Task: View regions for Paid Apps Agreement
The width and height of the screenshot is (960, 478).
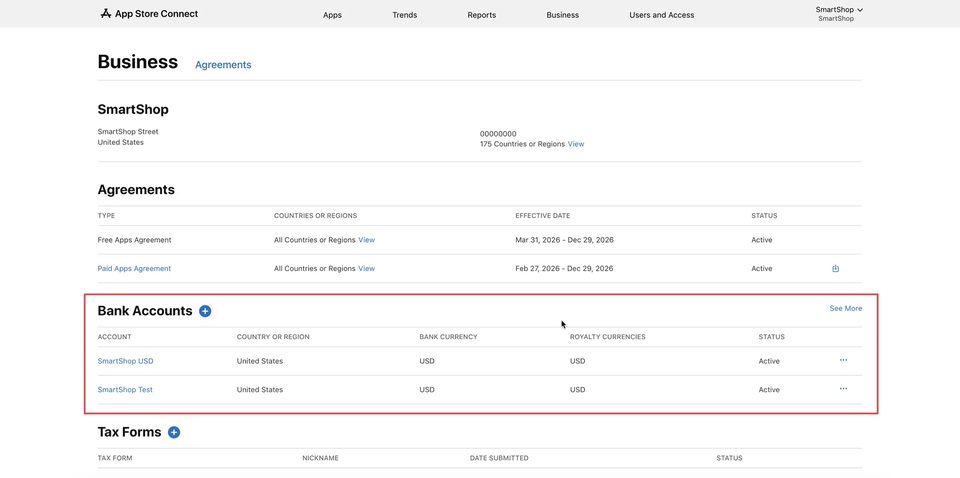Action: [367, 269]
